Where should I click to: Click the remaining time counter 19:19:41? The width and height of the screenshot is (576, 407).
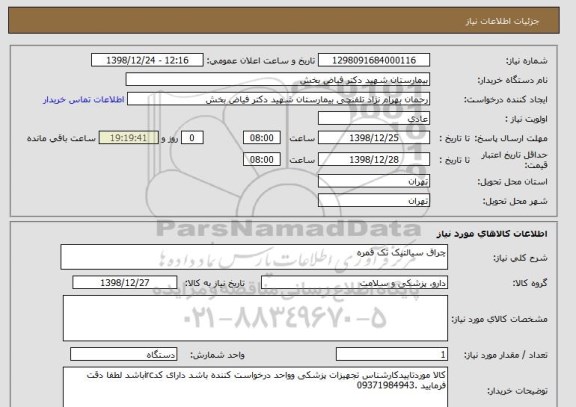pyautogui.click(x=129, y=138)
